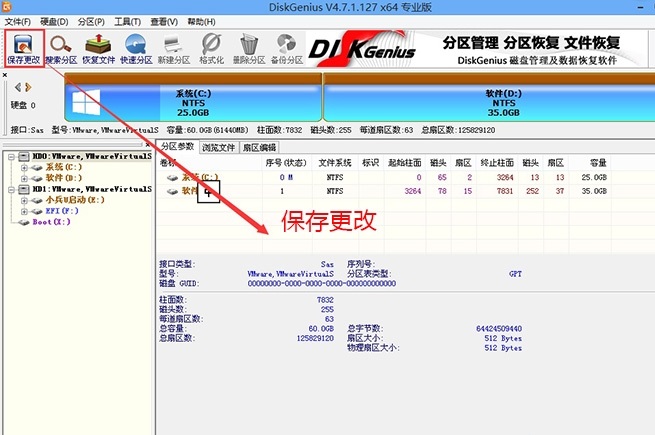Image resolution: width=655 pixels, height=435 pixels.
Task: Click the 25.0GB capacity cell
Action: click(594, 178)
